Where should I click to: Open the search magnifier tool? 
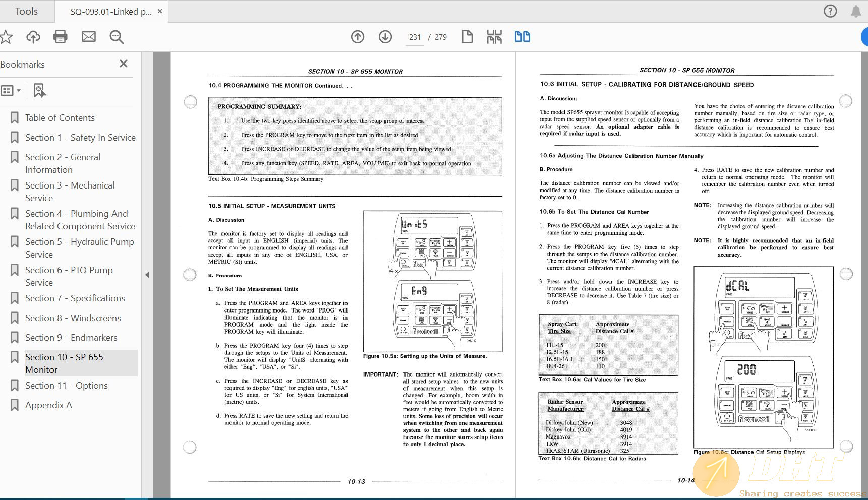point(117,37)
